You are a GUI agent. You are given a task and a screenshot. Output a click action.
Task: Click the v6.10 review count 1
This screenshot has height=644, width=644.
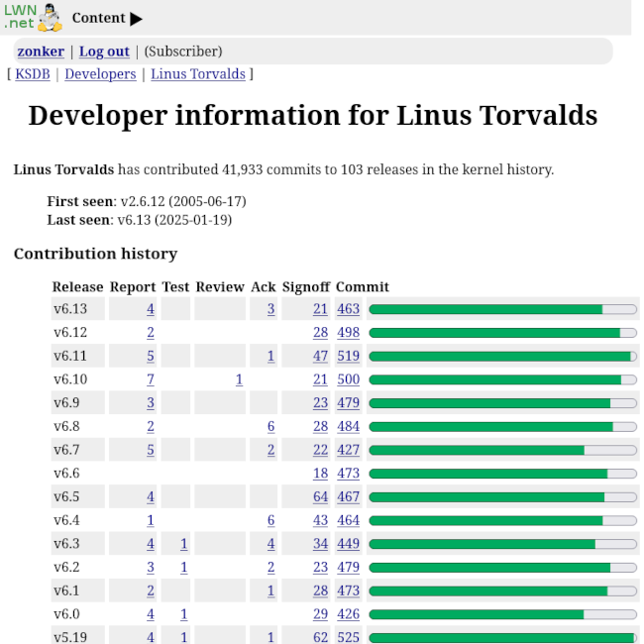click(x=239, y=379)
